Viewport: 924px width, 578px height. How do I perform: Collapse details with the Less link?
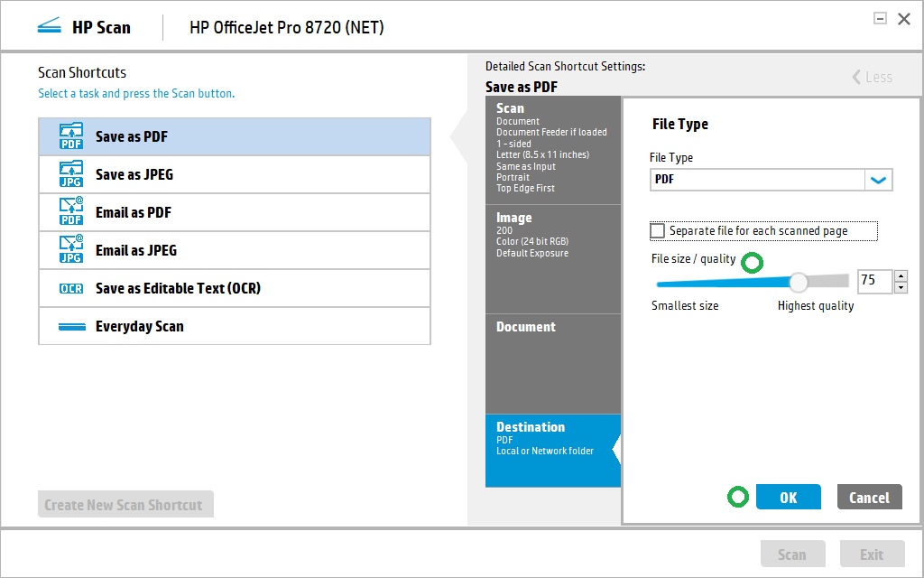[873, 77]
